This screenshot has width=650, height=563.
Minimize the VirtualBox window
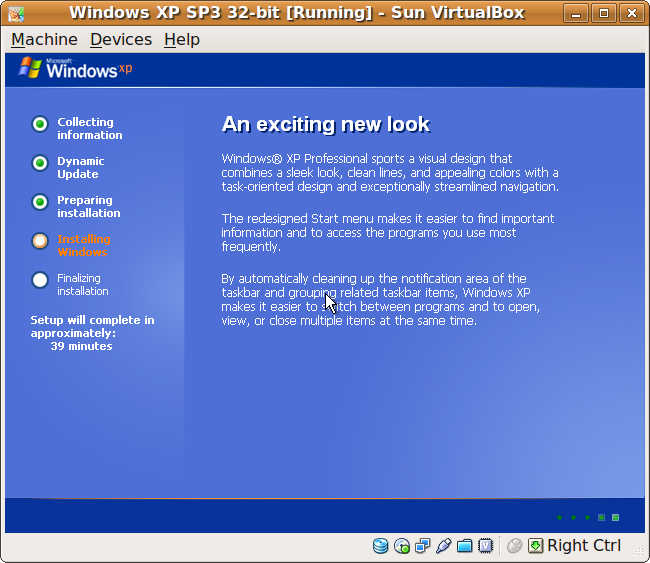tap(576, 14)
